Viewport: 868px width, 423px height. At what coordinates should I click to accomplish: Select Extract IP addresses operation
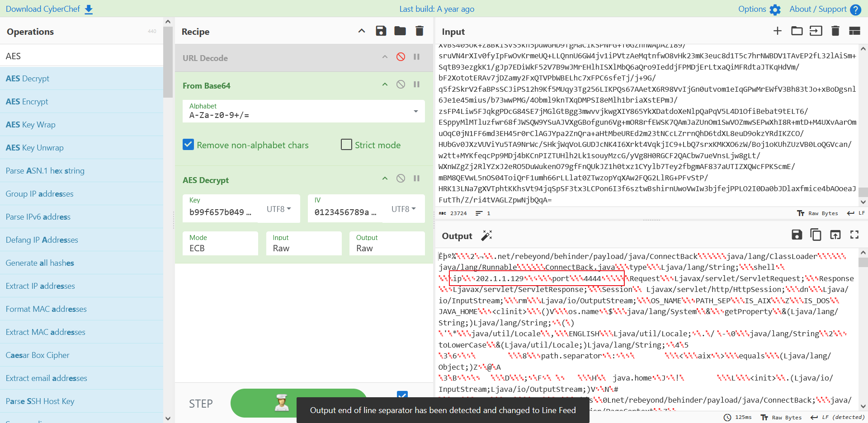(x=81, y=286)
